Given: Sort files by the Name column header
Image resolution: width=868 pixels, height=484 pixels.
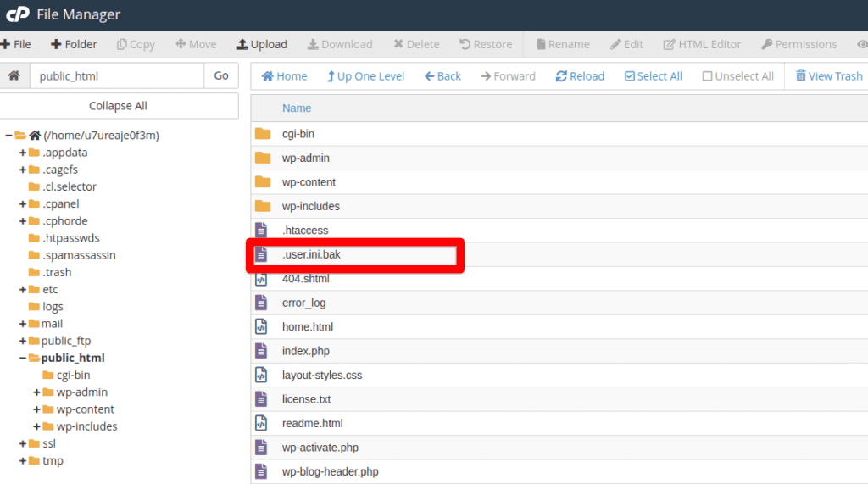Looking at the screenshot, I should (297, 108).
